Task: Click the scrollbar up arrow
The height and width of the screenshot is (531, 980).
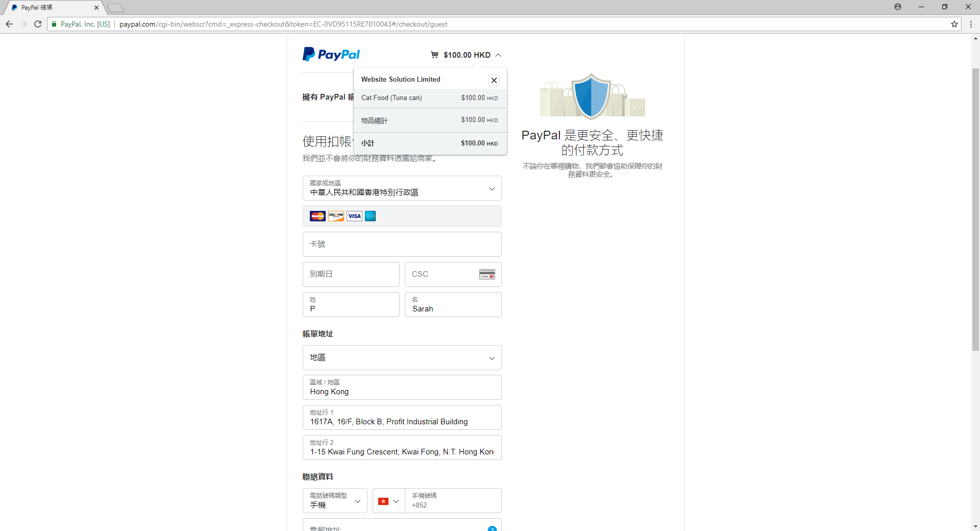Action: click(975, 38)
